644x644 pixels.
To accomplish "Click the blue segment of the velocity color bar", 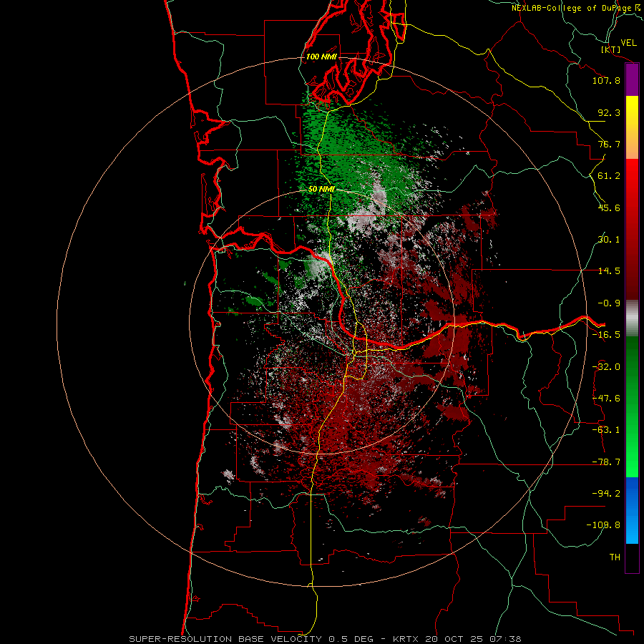I will tap(632, 510).
